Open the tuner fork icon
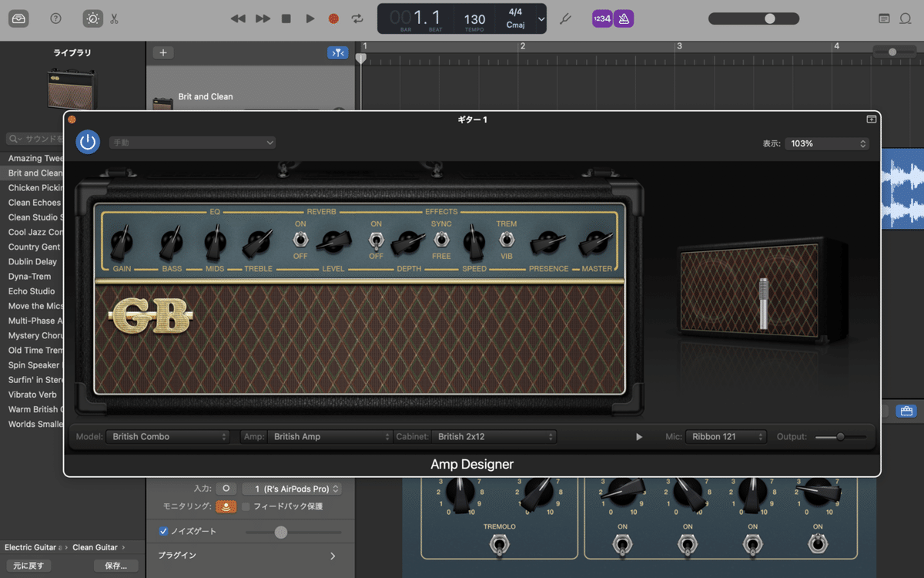 tap(565, 18)
